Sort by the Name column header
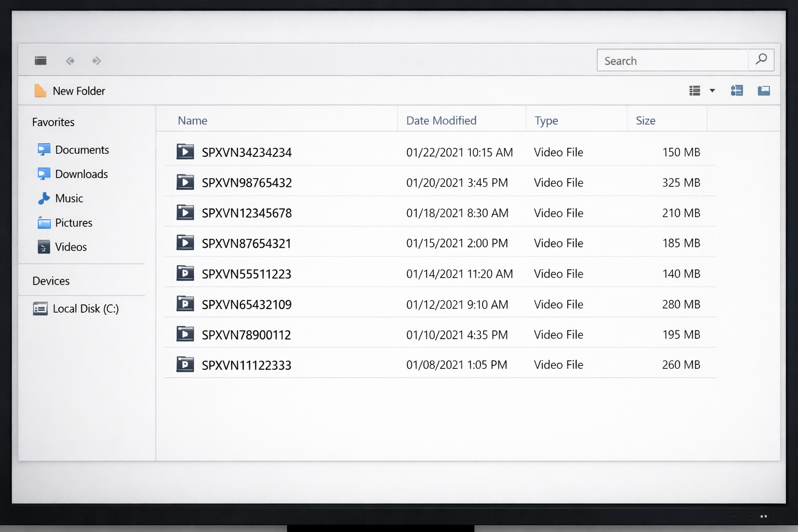This screenshot has width=798, height=532. [x=193, y=121]
